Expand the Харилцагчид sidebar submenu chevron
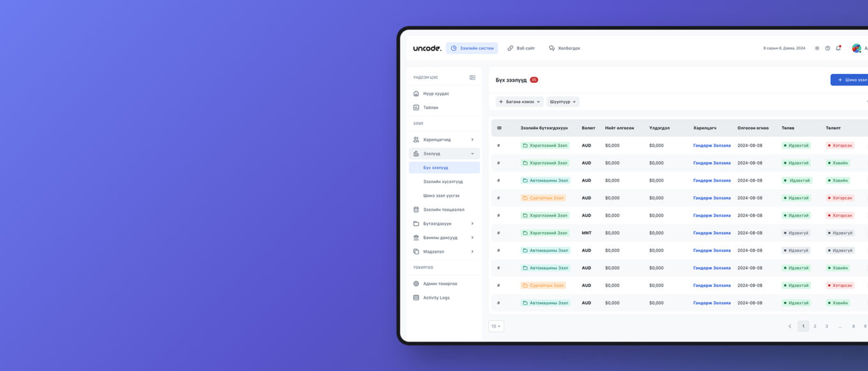The height and width of the screenshot is (371, 868). (472, 140)
